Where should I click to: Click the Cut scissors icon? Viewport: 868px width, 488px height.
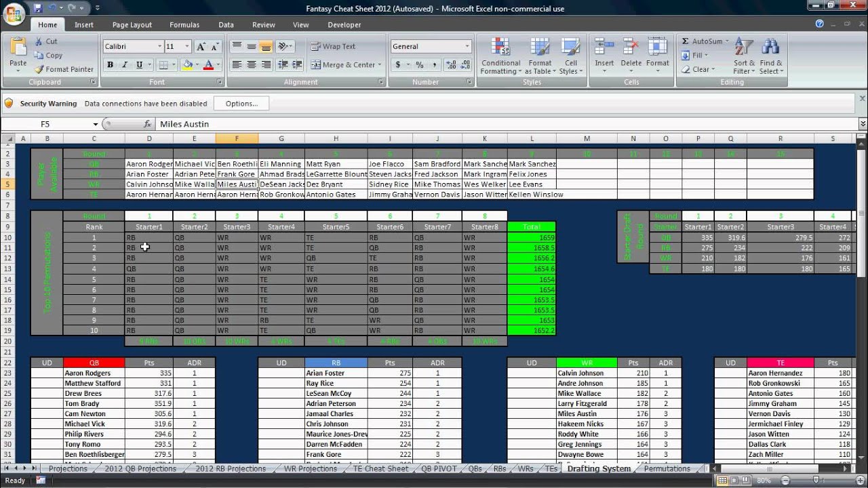(37, 41)
